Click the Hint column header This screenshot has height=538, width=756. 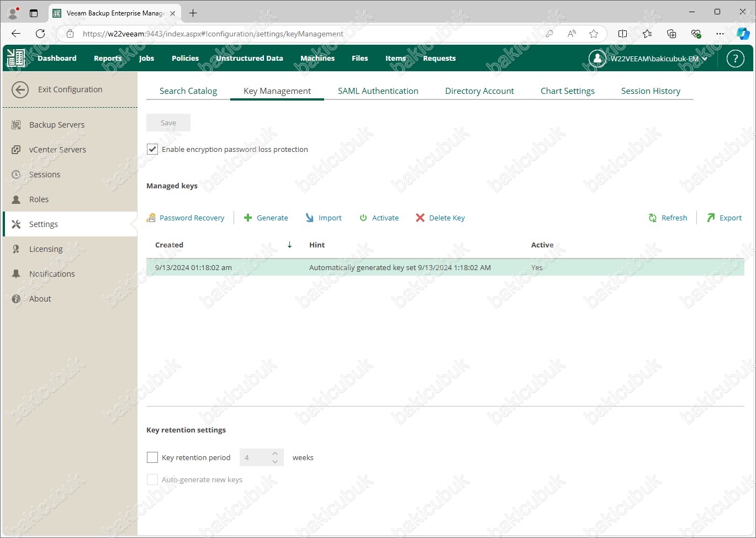317,245
